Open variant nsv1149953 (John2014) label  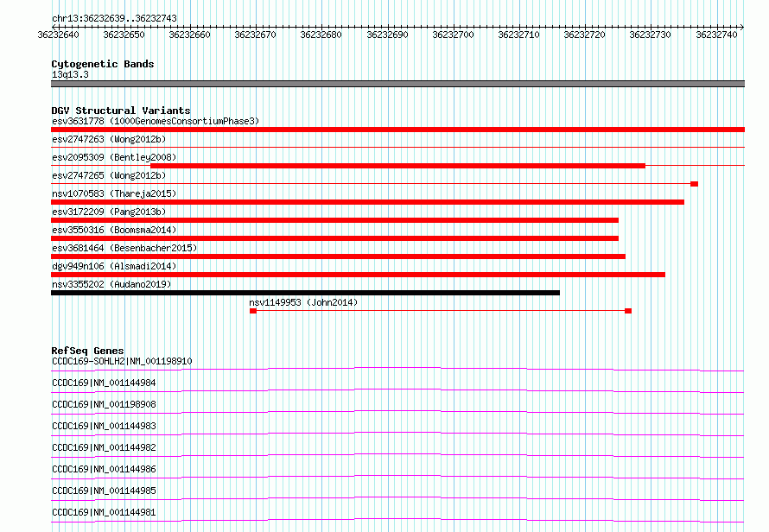[303, 302]
